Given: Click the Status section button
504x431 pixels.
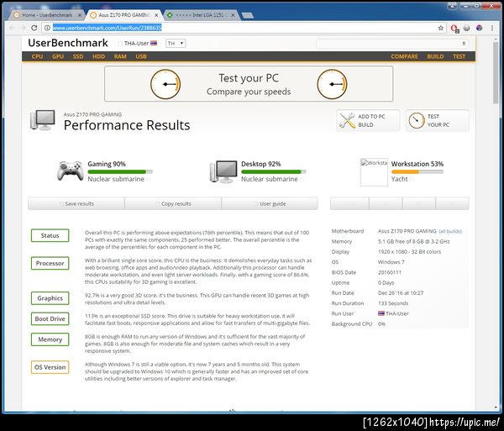Looking at the screenshot, I should pos(50,235).
